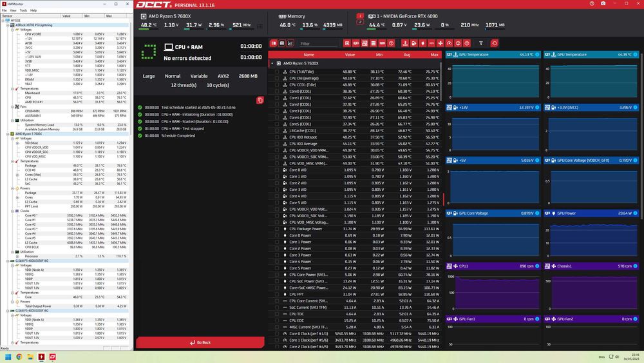This screenshot has width=644, height=363.
Task: Toggle the storage device filter icon
Action: tap(374, 43)
